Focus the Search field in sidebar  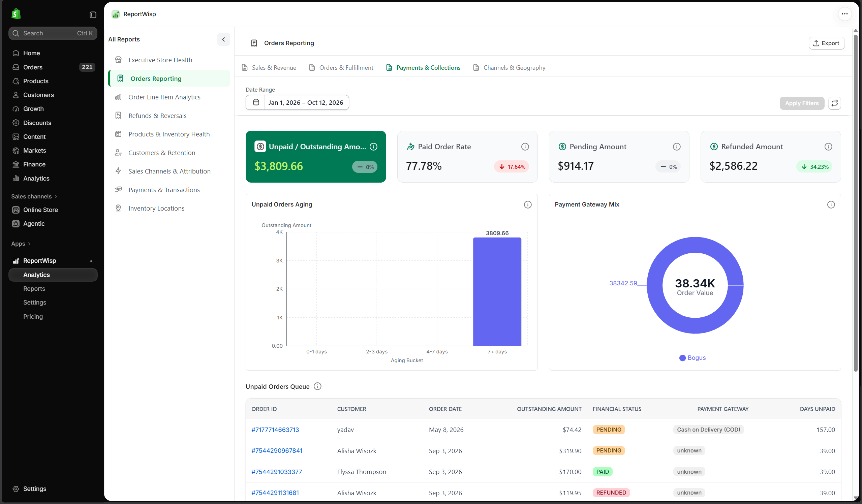click(53, 33)
